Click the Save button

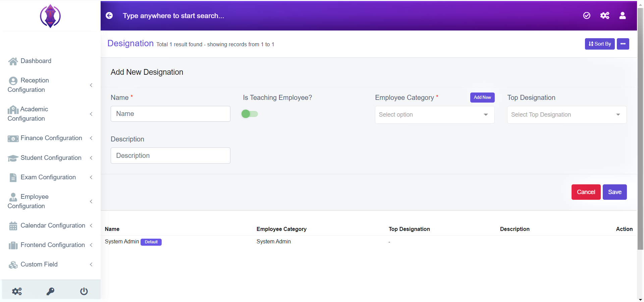click(615, 192)
